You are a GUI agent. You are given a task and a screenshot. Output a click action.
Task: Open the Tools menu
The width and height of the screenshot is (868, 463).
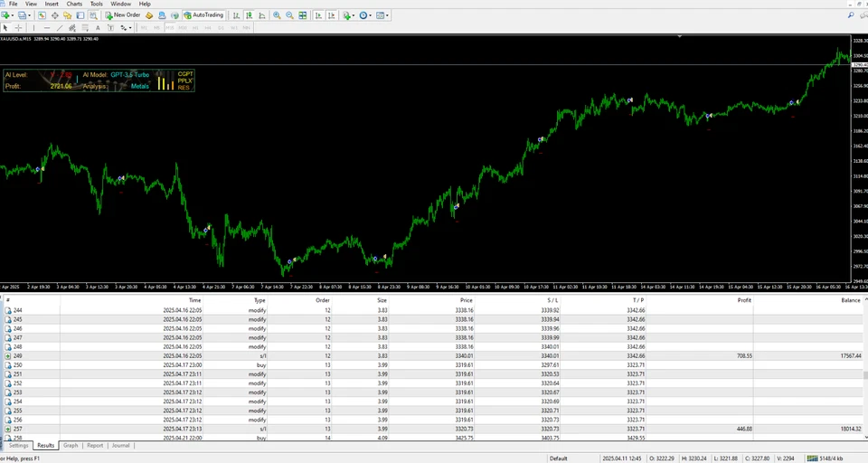[x=97, y=4]
